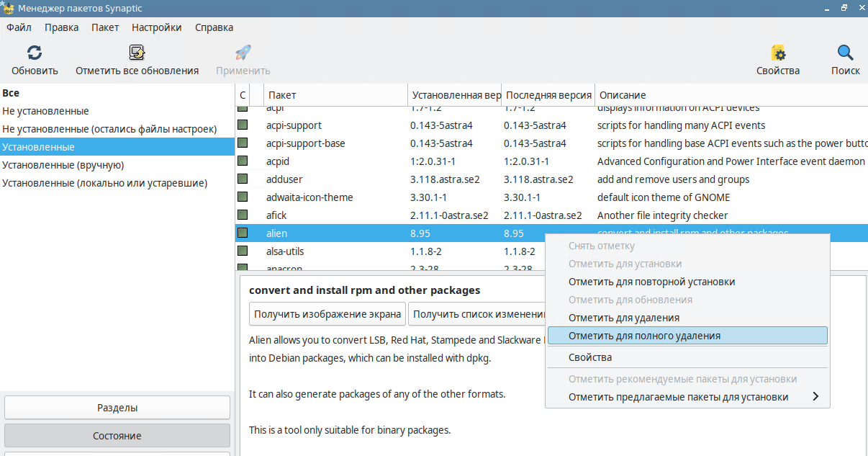Click 'Another file integrity checker' description
This screenshot has height=456, width=868.
tap(662, 215)
